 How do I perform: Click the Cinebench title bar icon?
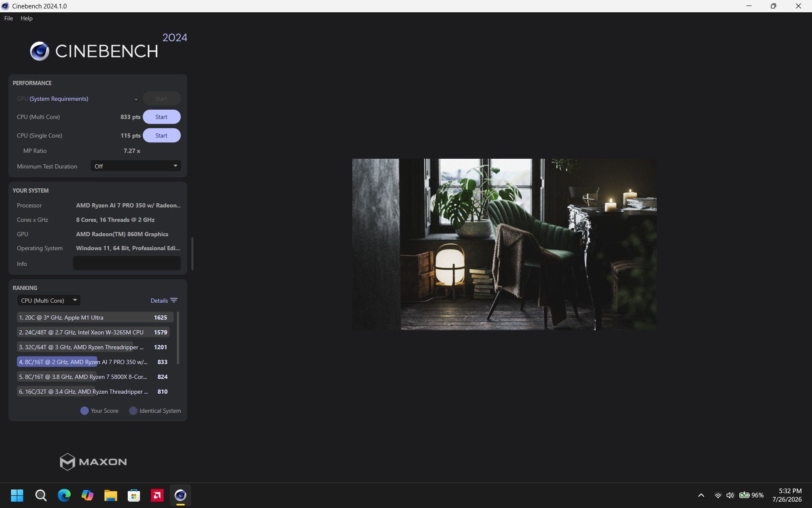coord(5,6)
